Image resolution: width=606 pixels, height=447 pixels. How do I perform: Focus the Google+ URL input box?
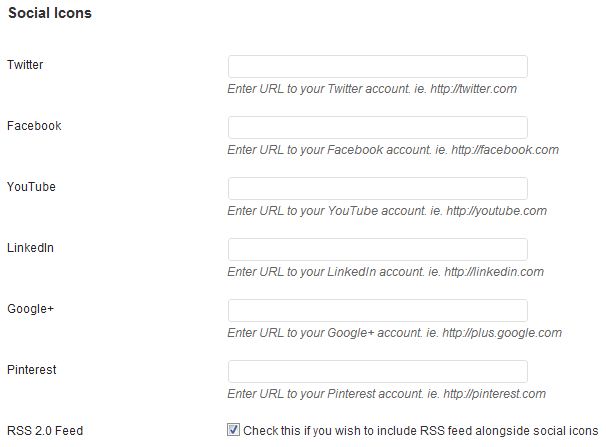coord(377,311)
